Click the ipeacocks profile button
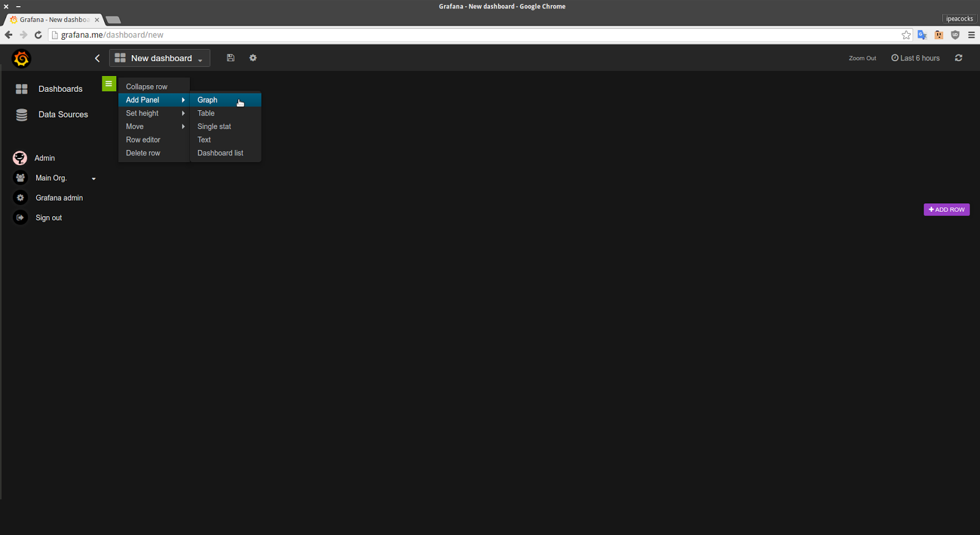Viewport: 980px width, 535px height. click(959, 18)
